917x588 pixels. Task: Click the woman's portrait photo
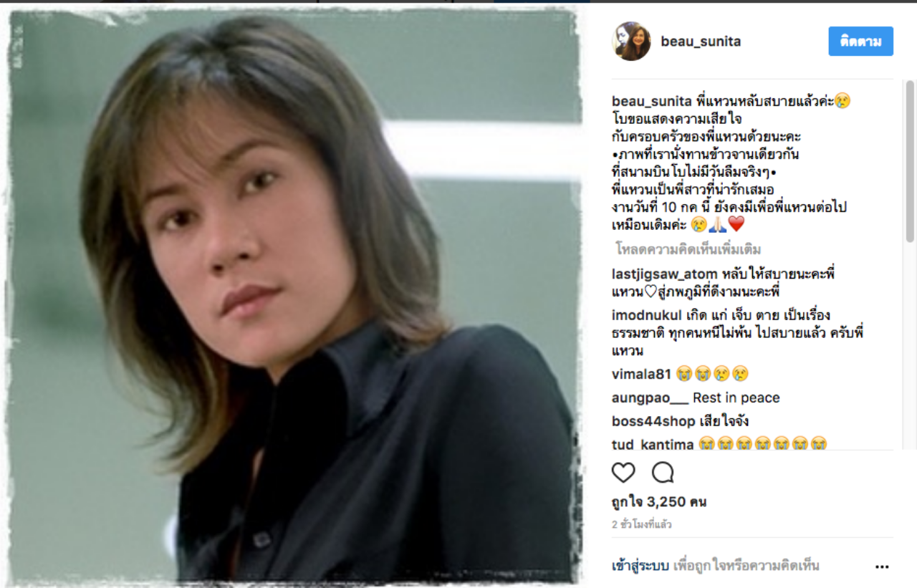pyautogui.click(x=294, y=295)
